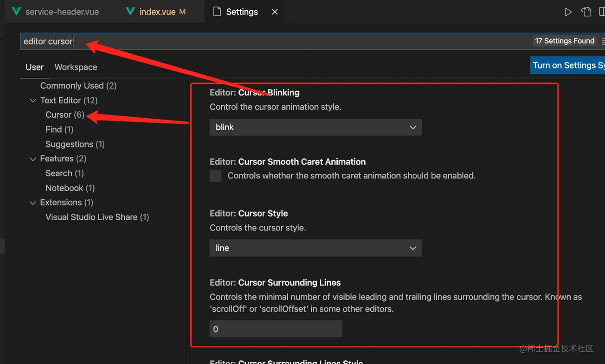Click the file icon on Settings tab
The width and height of the screenshot is (605, 364).
(217, 12)
